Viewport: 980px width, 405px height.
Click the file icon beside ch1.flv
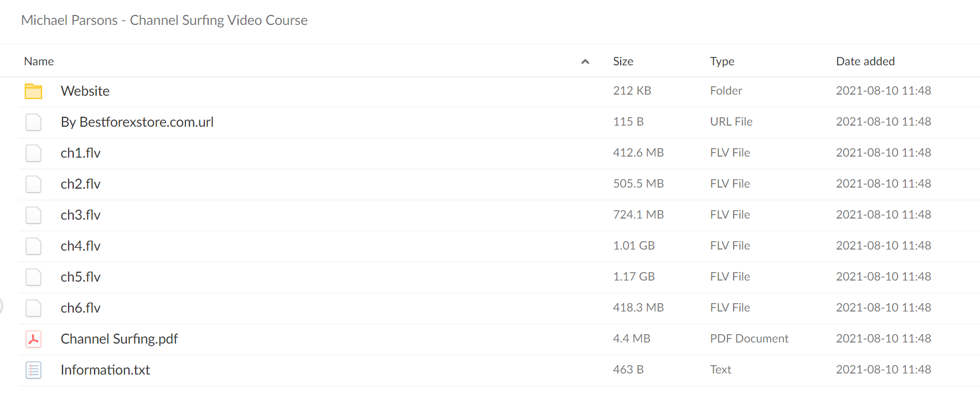pyautogui.click(x=33, y=153)
